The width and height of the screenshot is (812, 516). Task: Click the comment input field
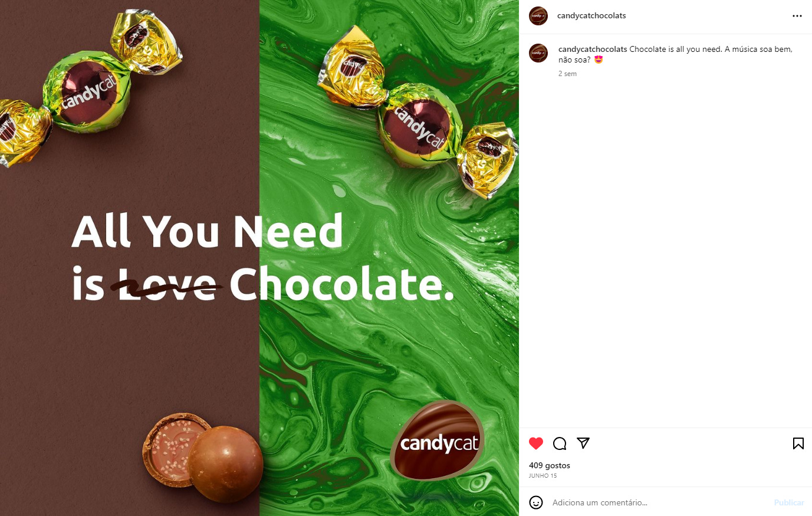tap(659, 502)
